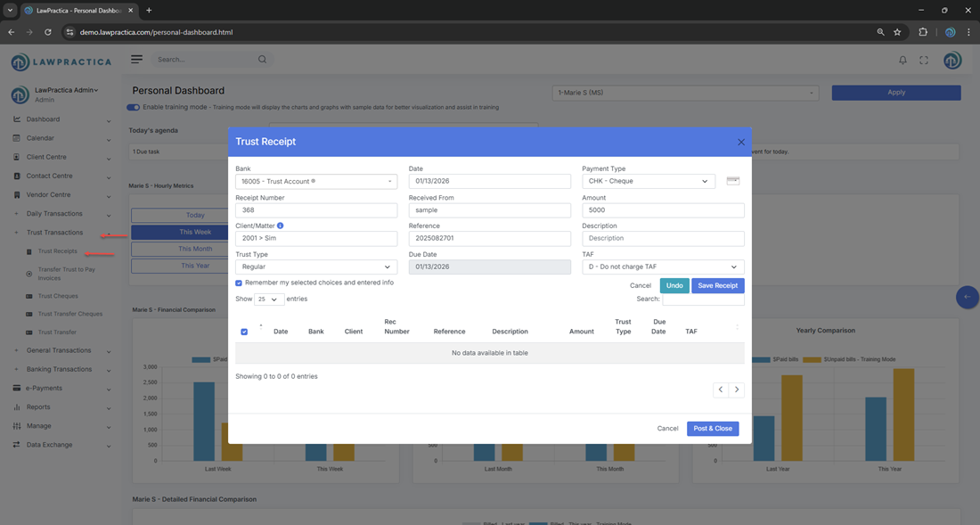Expand the Trust Type dropdown
This screenshot has height=525, width=980.
pyautogui.click(x=316, y=267)
